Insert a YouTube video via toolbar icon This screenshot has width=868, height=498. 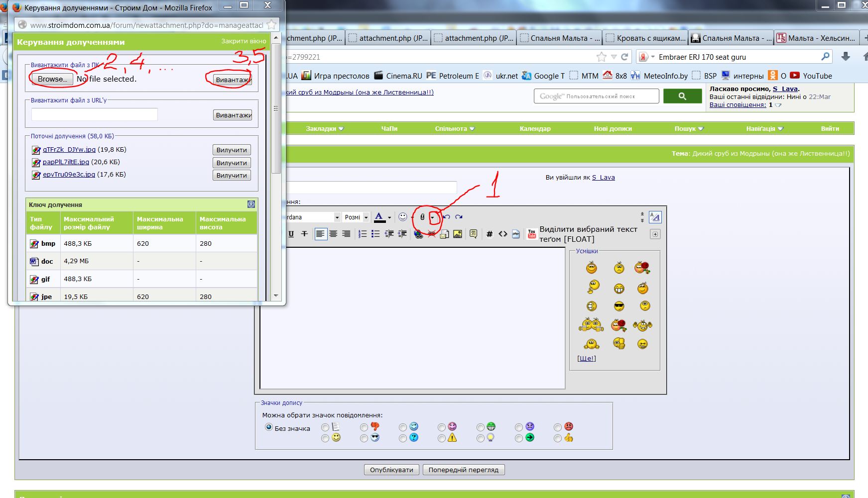tap(532, 234)
